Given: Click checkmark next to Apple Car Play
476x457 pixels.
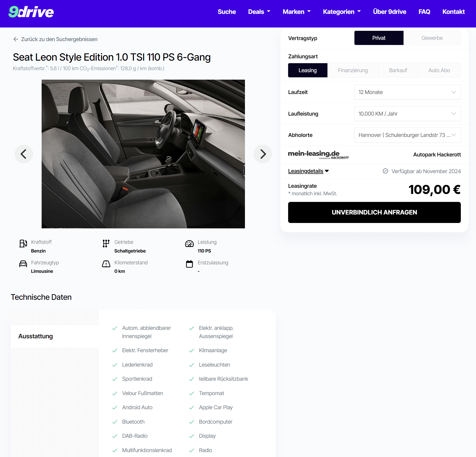Looking at the screenshot, I should [191, 407].
